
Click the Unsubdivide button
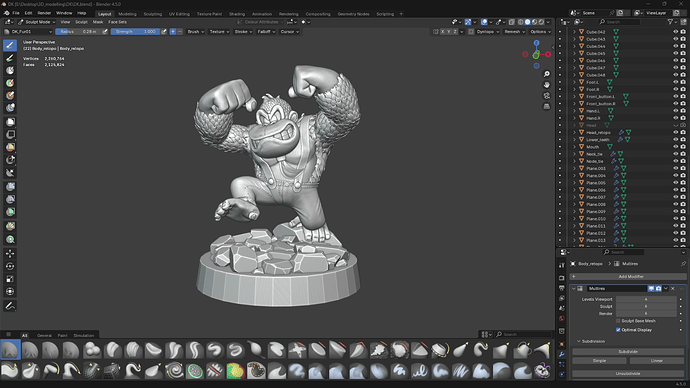tap(628, 373)
